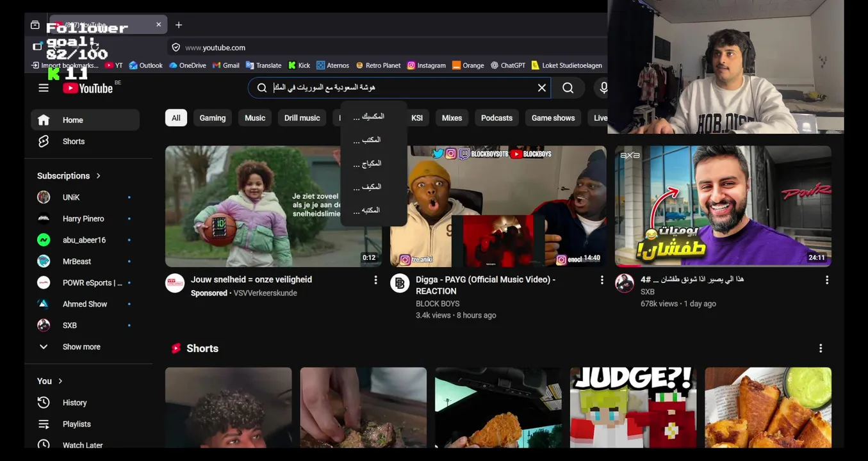This screenshot has height=461, width=868.
Task: Open the SXB channel in the sidebar
Action: pos(85,325)
